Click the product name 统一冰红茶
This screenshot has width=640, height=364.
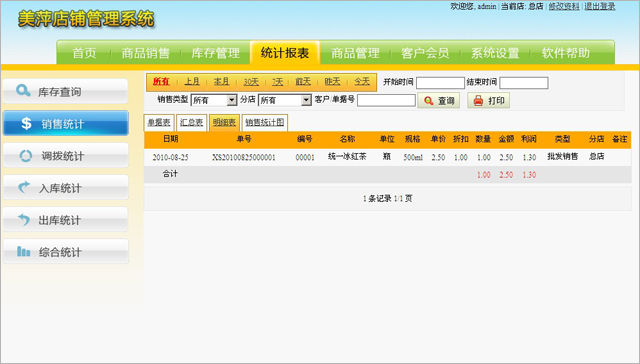(347, 156)
